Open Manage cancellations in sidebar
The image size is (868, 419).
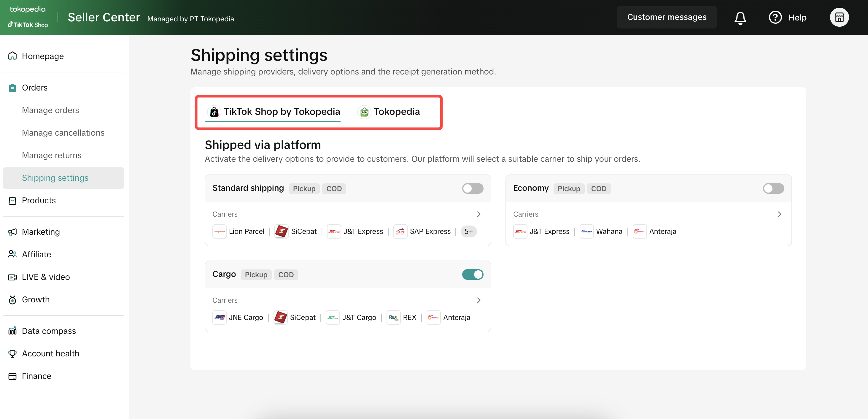click(x=63, y=132)
